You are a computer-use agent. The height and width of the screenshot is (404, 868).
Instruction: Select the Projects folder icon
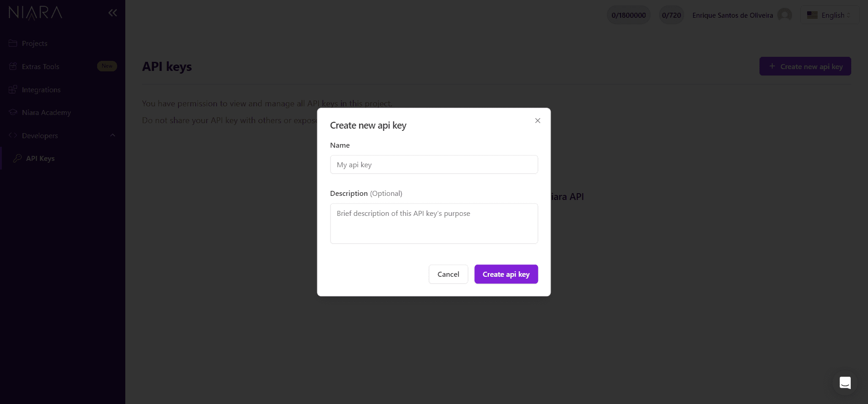pyautogui.click(x=13, y=43)
